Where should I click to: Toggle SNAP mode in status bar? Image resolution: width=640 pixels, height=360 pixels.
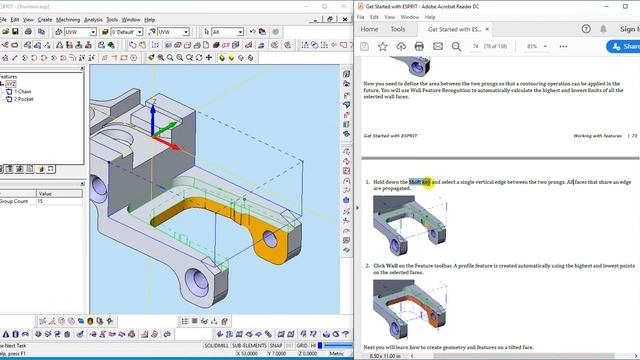tap(276, 346)
